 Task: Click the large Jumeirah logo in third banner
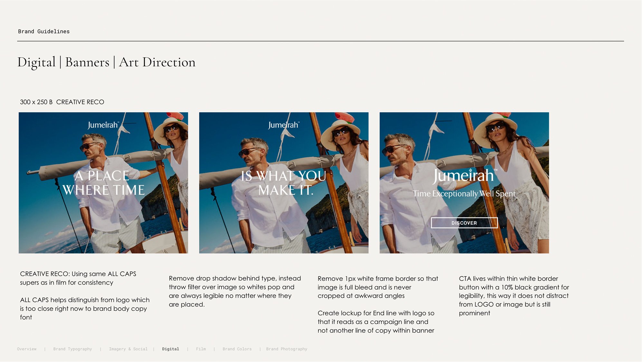[x=465, y=176]
